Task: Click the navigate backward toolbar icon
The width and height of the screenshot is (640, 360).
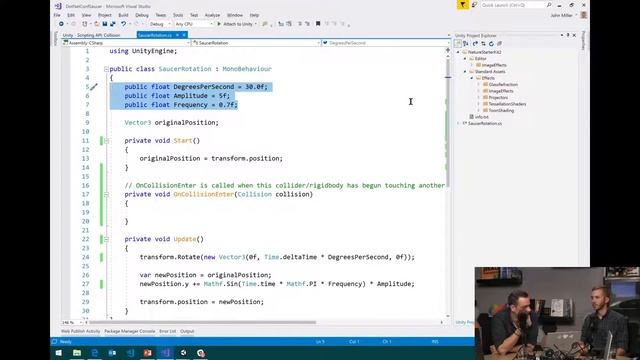Action: (61, 24)
